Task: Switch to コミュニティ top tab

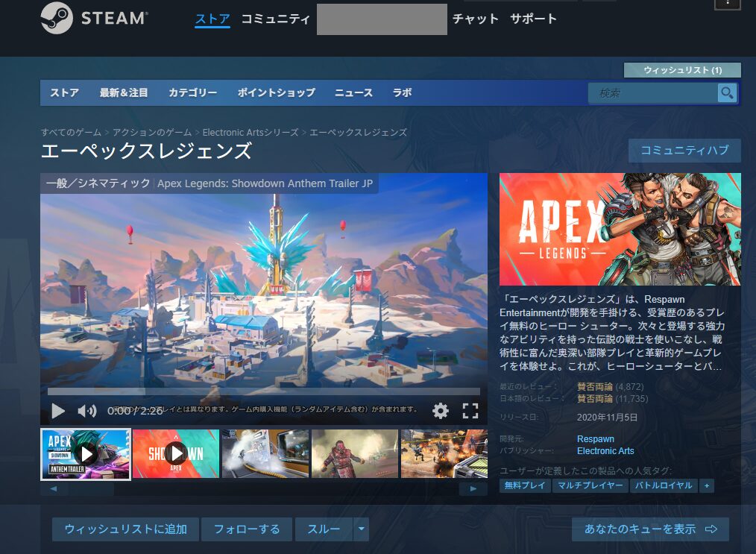Action: 275,19
